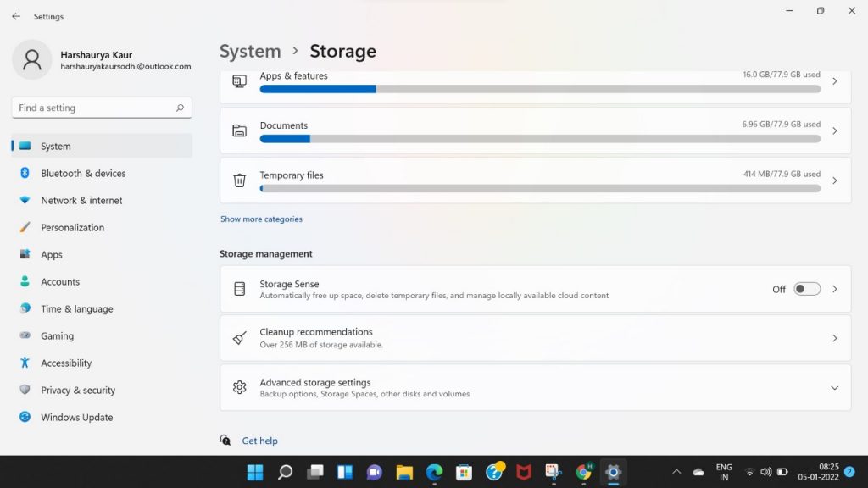Viewport: 868px width, 488px height.
Task: Click the Temporary files trash icon
Action: [x=239, y=180]
